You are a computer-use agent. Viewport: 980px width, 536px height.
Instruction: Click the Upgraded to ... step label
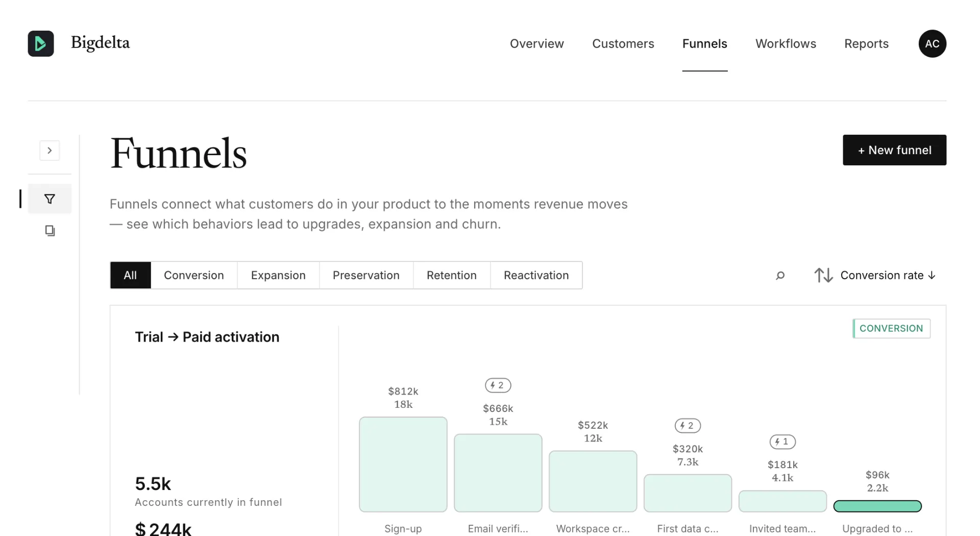coord(877,529)
